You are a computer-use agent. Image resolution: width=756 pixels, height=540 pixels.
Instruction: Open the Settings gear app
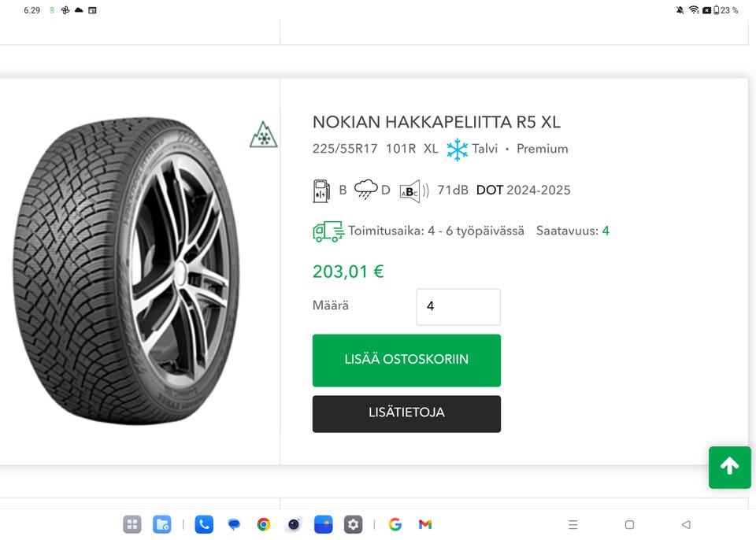click(x=353, y=524)
